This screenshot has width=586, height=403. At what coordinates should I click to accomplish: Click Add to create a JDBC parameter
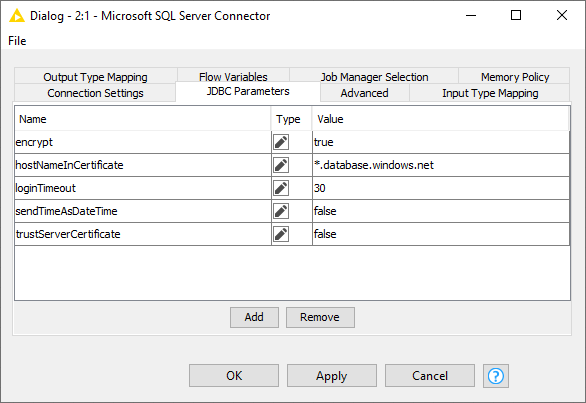point(254,317)
